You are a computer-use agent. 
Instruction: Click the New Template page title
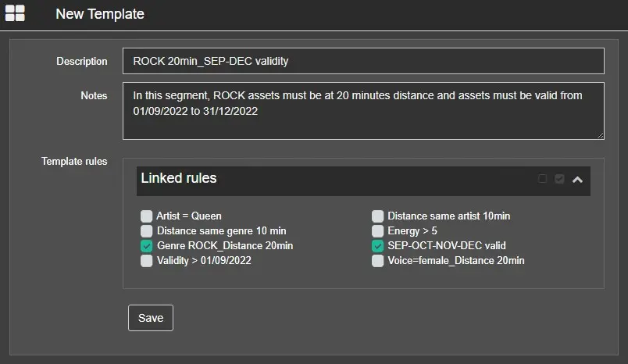[100, 14]
